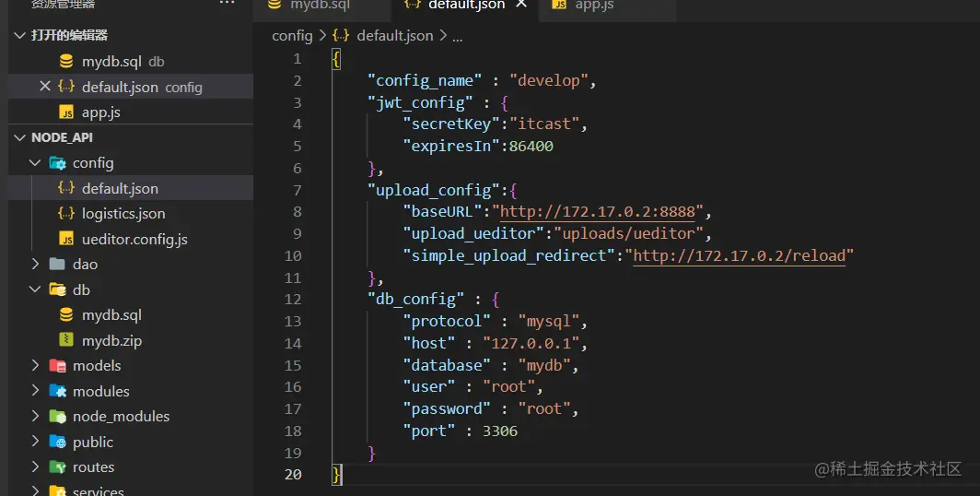Open ueditor.config.js in the file tree
980x496 pixels.
(130, 239)
